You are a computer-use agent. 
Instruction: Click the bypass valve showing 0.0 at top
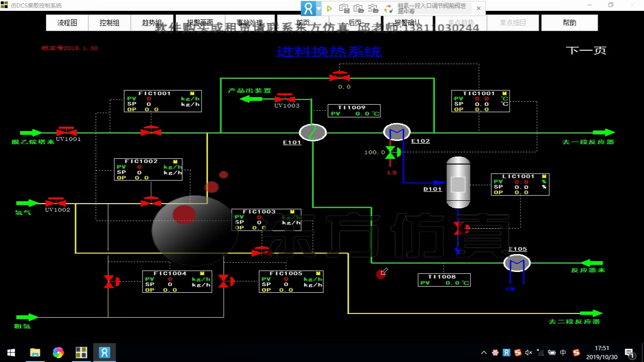coord(340,76)
